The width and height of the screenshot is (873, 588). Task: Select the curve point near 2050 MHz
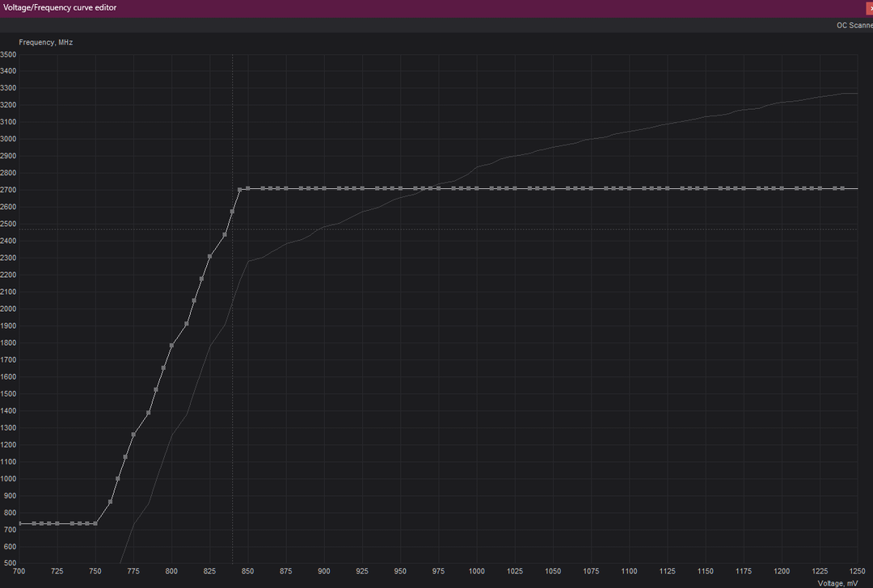194,300
